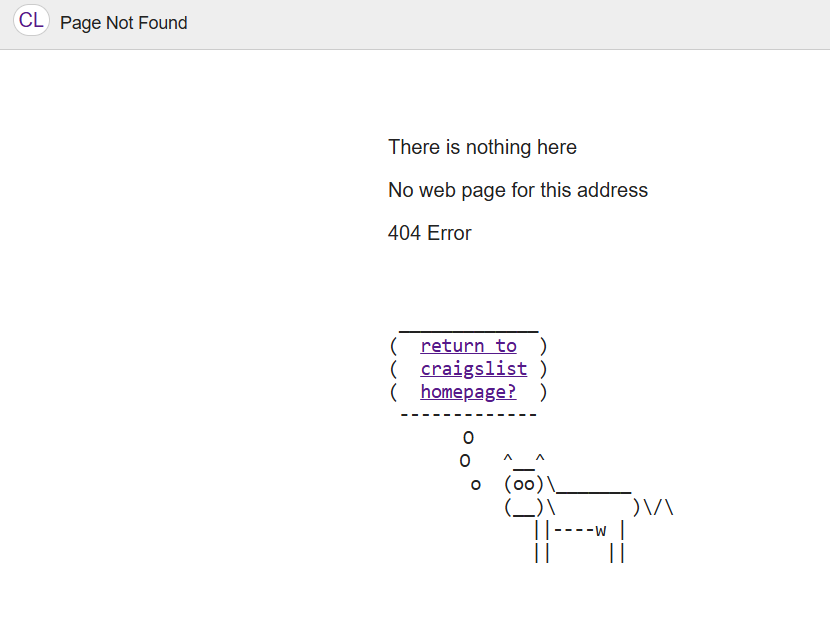Click the "There is nothing here" message

click(x=482, y=147)
